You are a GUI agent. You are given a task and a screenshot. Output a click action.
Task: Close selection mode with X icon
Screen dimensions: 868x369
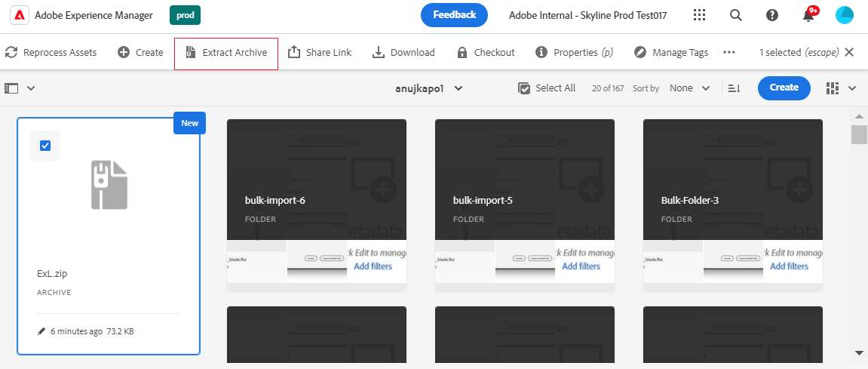click(850, 53)
